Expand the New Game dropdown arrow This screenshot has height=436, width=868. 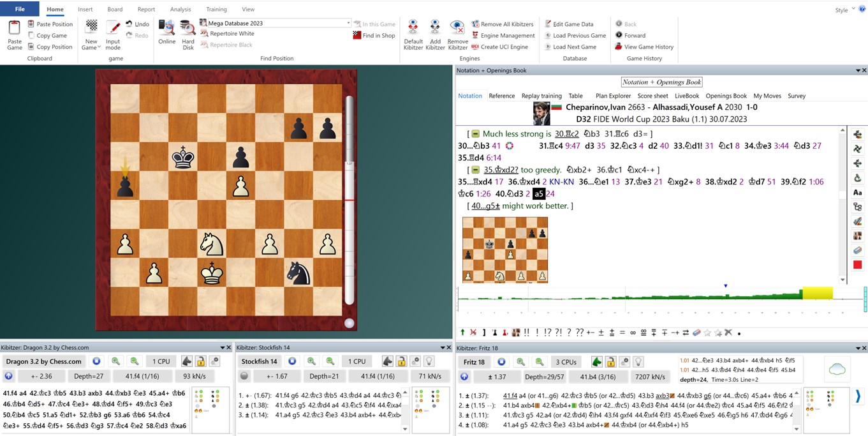point(99,48)
